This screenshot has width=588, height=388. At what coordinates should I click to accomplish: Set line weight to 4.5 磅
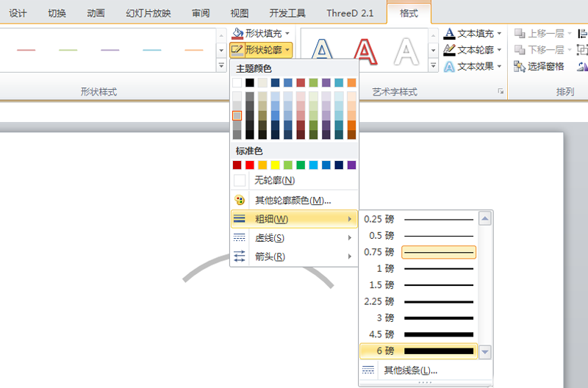(418, 334)
